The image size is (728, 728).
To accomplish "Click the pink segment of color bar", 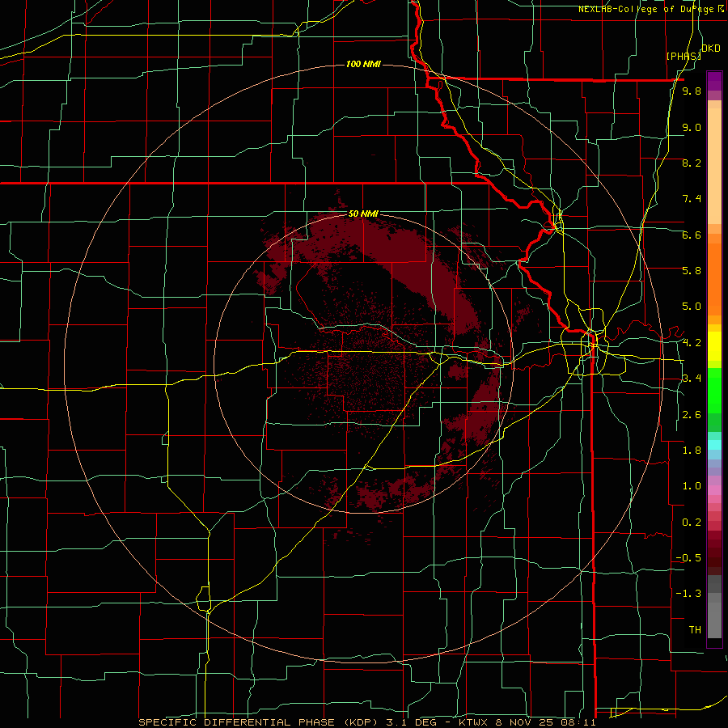I will (x=714, y=490).
